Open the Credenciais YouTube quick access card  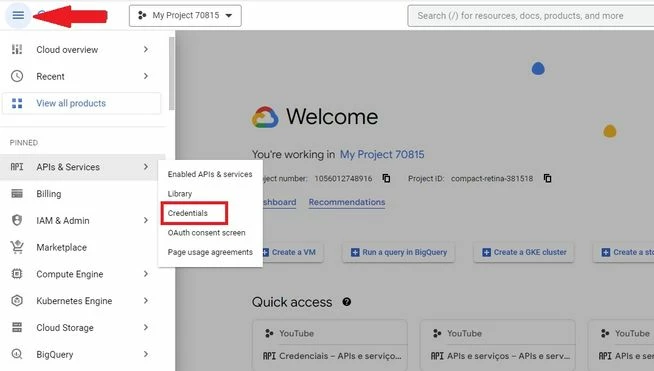330,345
